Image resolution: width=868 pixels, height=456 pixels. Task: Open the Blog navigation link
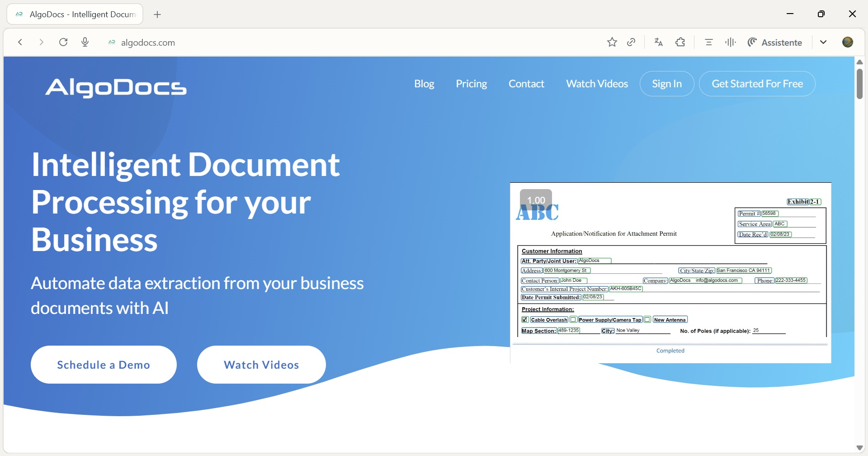[x=424, y=84]
